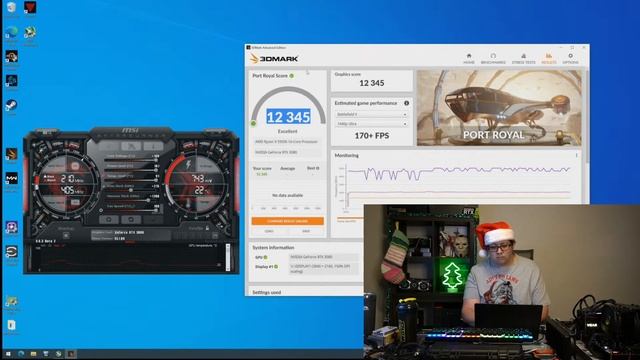Click green check icon next to GPU
The height and width of the screenshot is (360, 640).
[x=265, y=258]
